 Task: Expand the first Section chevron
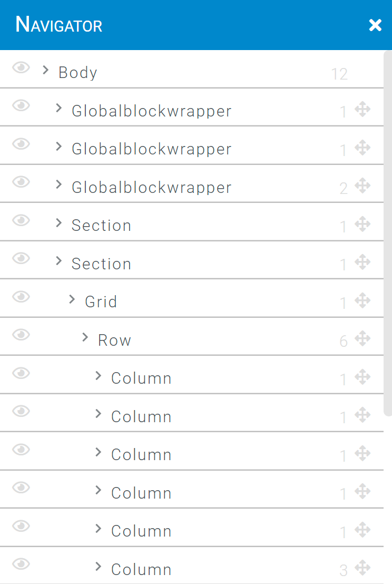(59, 223)
